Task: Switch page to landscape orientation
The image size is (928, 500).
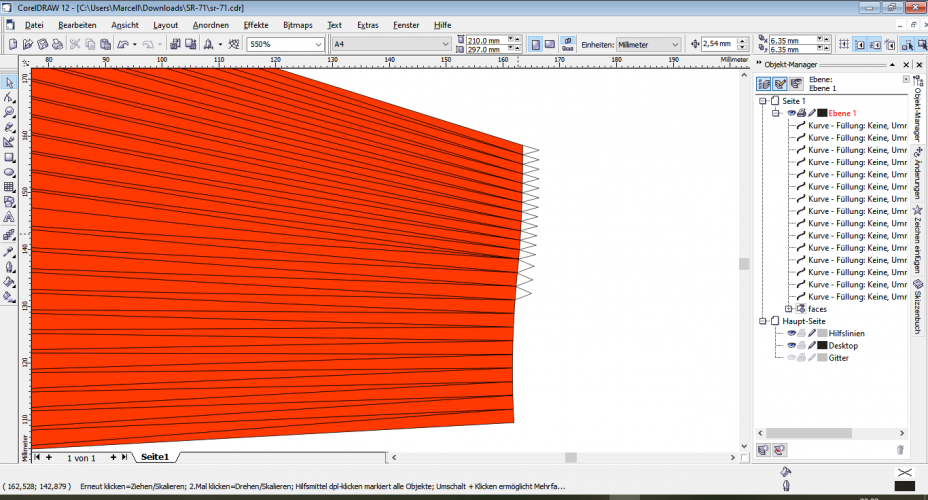Action: pyautogui.click(x=550, y=44)
